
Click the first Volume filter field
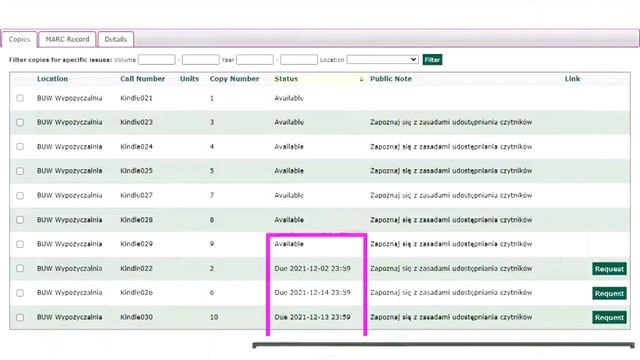pyautogui.click(x=157, y=60)
